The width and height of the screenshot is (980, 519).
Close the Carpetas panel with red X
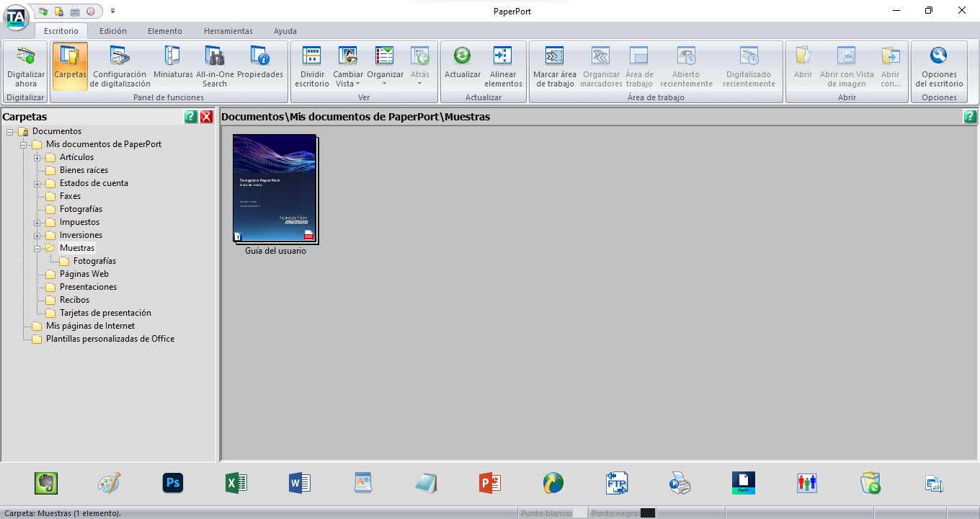[x=207, y=117]
